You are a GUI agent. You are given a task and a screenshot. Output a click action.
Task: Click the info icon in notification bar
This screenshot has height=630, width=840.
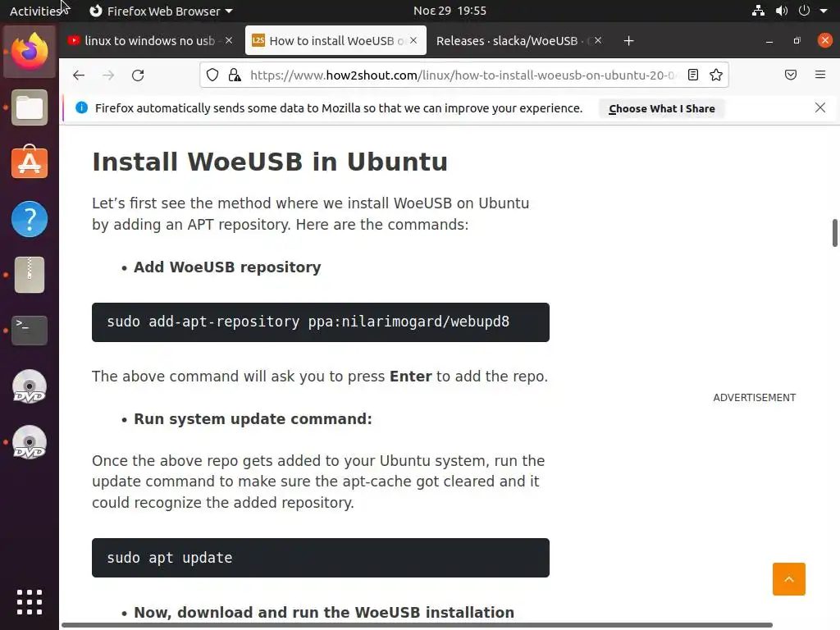(81, 107)
